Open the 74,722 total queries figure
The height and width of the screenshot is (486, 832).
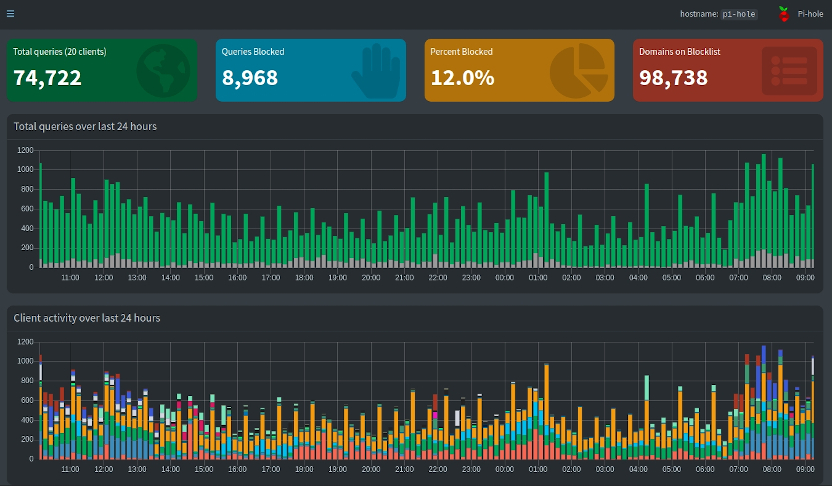(48, 78)
